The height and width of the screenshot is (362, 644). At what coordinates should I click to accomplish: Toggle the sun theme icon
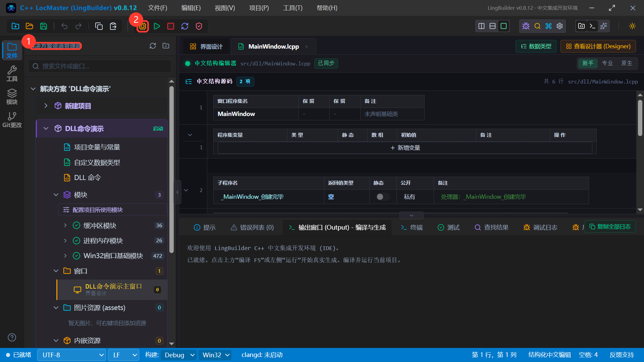click(x=633, y=26)
